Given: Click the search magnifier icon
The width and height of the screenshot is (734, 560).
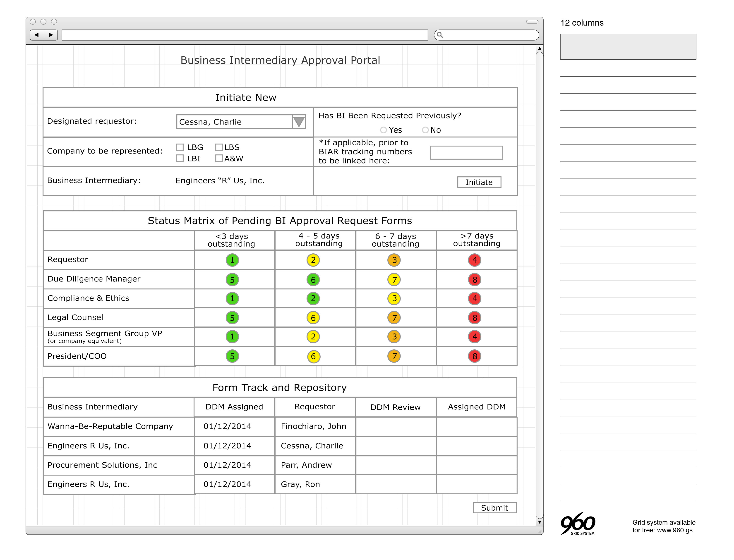Looking at the screenshot, I should pyautogui.click(x=440, y=35).
